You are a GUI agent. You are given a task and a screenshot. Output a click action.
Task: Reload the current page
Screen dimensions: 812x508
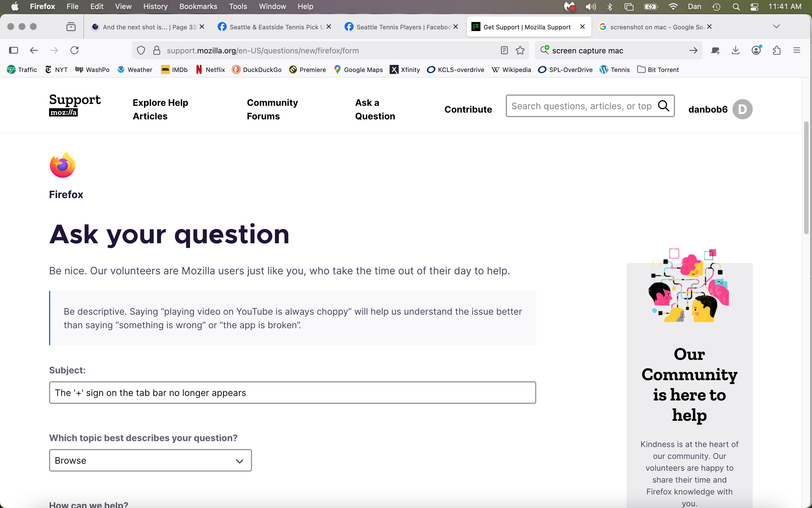coord(74,51)
